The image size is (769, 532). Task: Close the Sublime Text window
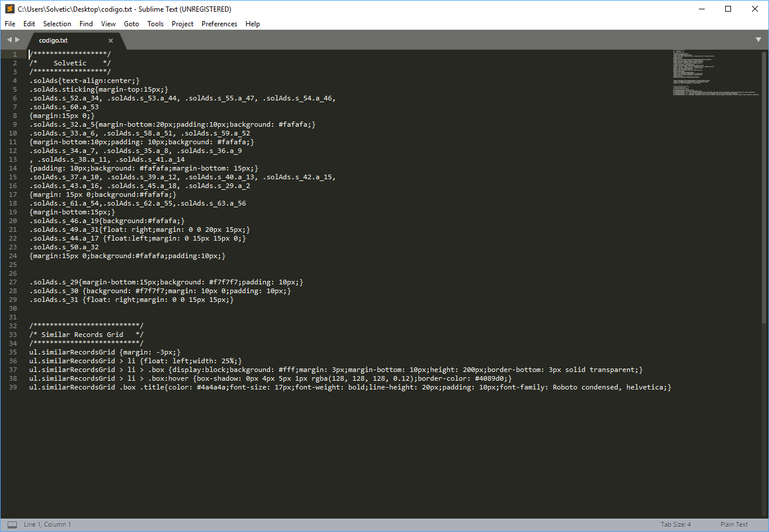click(754, 9)
